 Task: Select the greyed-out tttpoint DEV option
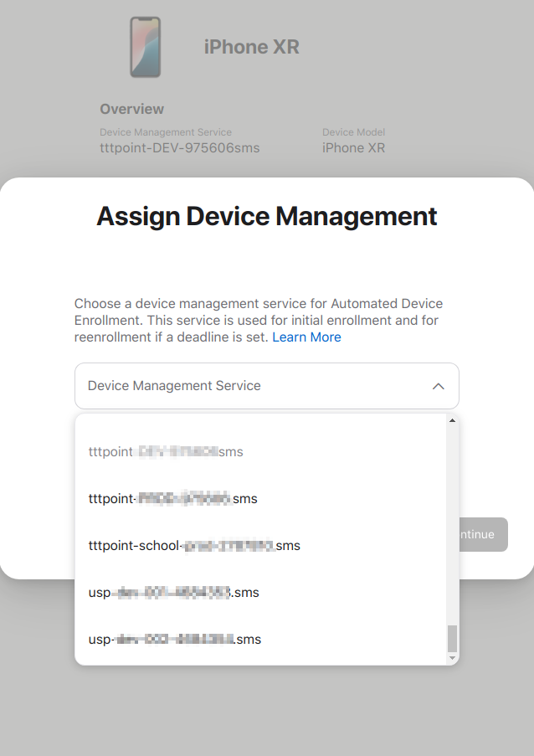click(x=166, y=452)
